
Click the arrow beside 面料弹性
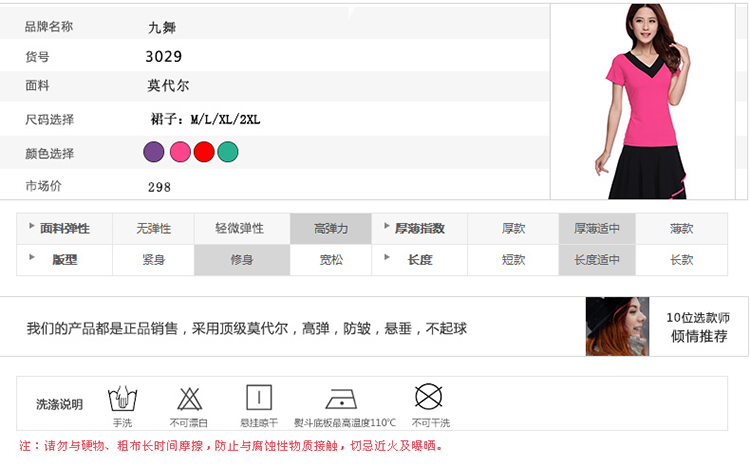(x=32, y=226)
